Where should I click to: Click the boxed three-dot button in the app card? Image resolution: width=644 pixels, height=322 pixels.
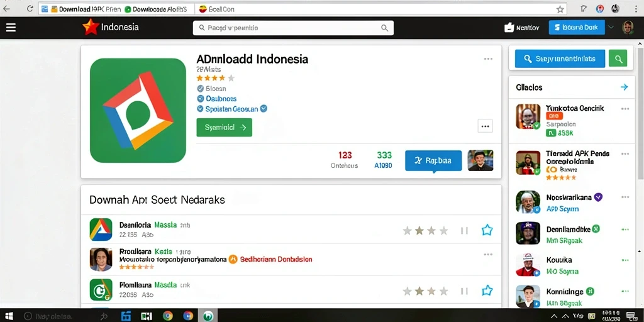485,126
